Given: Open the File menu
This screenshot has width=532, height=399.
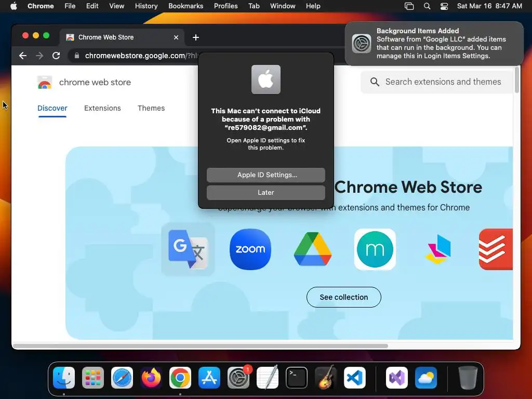Looking at the screenshot, I should (x=70, y=6).
